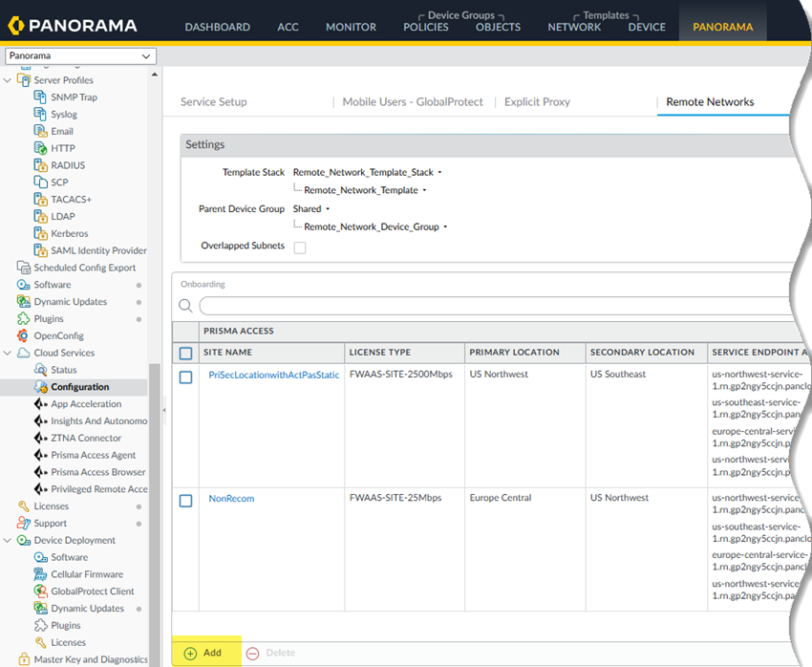Collapse the Cloud Services tree node
Image resolution: width=812 pixels, height=667 pixels.
9,353
